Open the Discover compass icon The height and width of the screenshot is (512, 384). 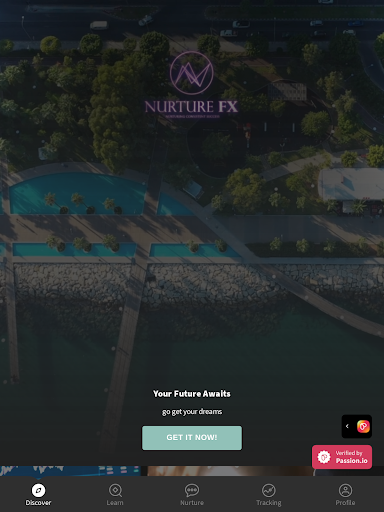[38, 490]
